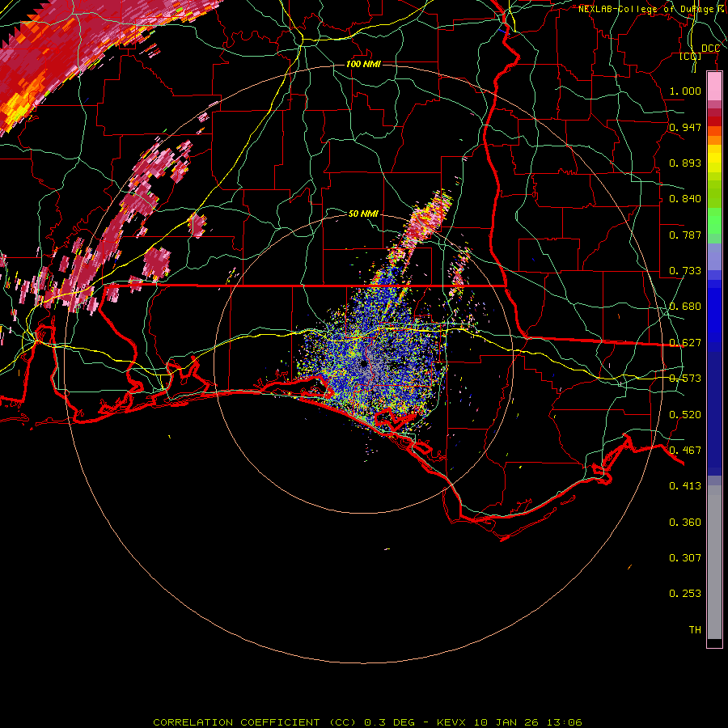
Task: Click the 100 NMI range ring label
Action: 363,64
